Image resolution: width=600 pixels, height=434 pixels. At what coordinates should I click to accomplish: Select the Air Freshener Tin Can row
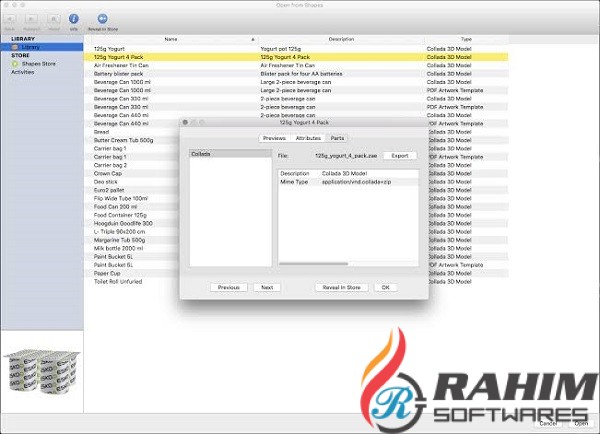(x=296, y=65)
